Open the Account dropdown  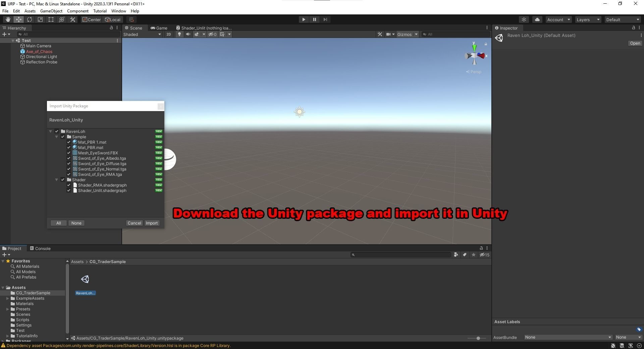558,19
